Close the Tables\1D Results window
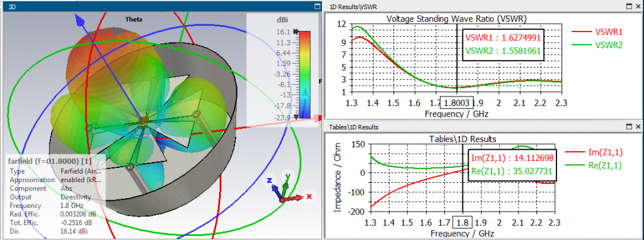Screen dimensions: 644x240 pos(638,127)
